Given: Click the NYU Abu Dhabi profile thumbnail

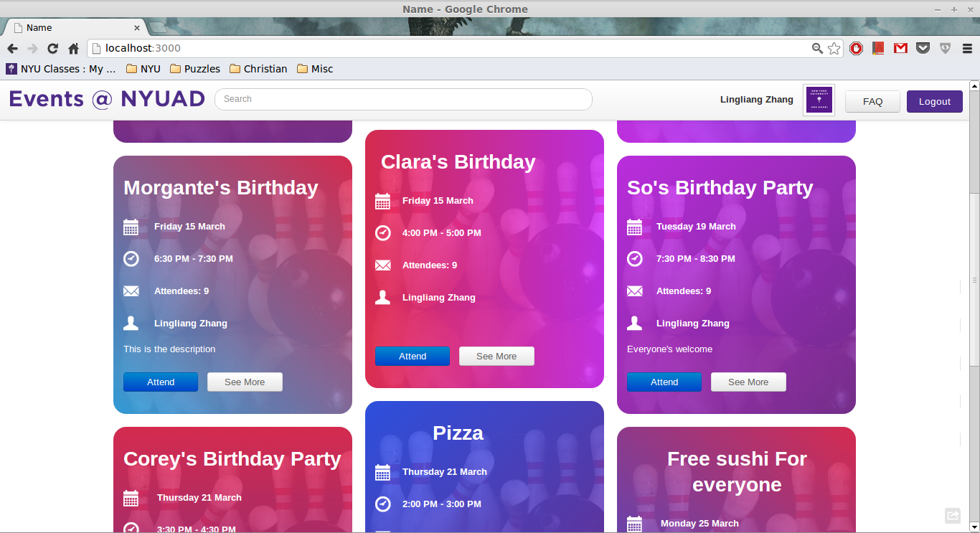Looking at the screenshot, I should tap(819, 100).
